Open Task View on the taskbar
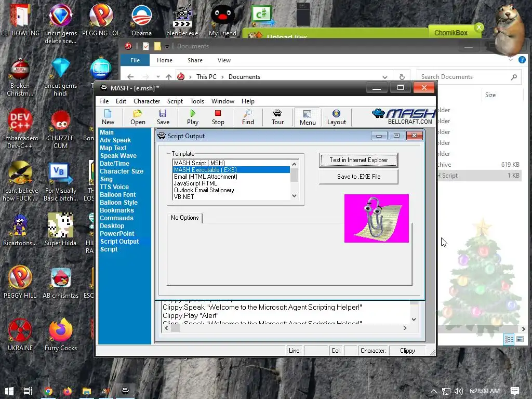Screen dimensions: 532x399 tap(28, 391)
